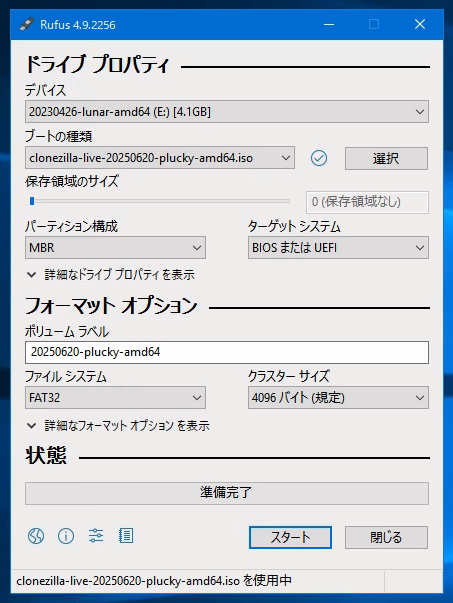Click the ISO checksum checkmark icon
Screen dimensions: 453x603
[319, 158]
